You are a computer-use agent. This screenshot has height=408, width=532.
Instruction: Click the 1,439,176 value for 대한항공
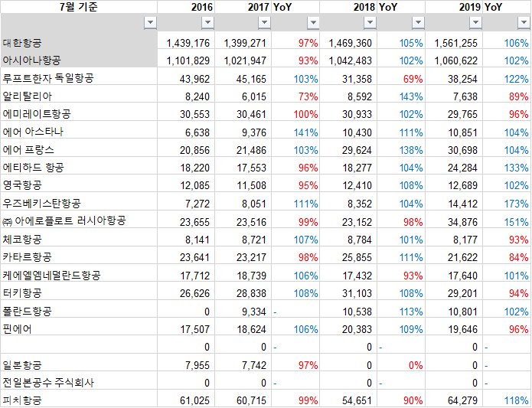point(188,43)
